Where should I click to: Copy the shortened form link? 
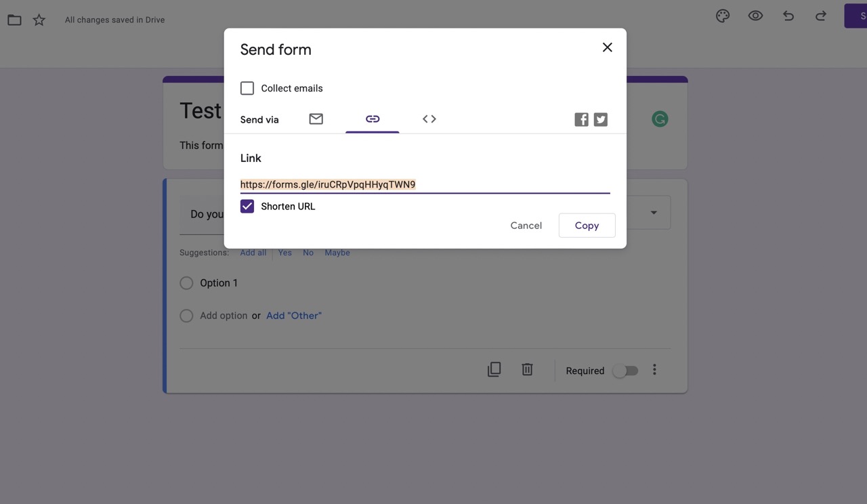tap(587, 225)
